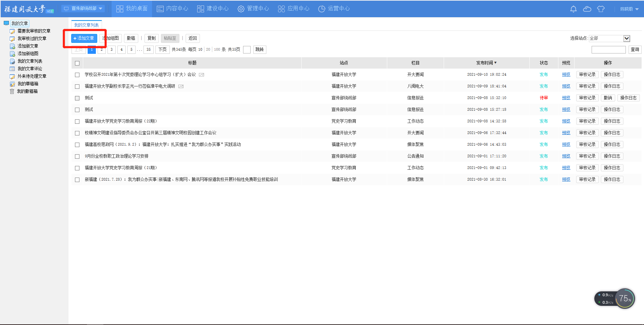The height and width of the screenshot is (325, 644).
Task: Click the trash icon beside 我的撤稿箱
Action: pos(12,91)
